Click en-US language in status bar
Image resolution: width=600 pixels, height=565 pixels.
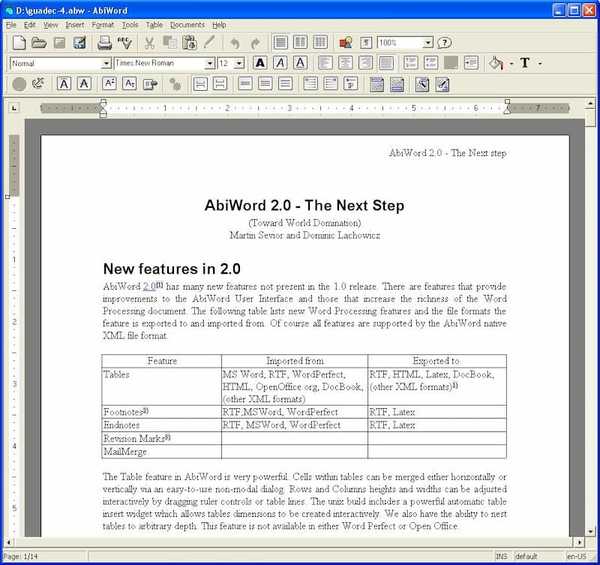577,556
